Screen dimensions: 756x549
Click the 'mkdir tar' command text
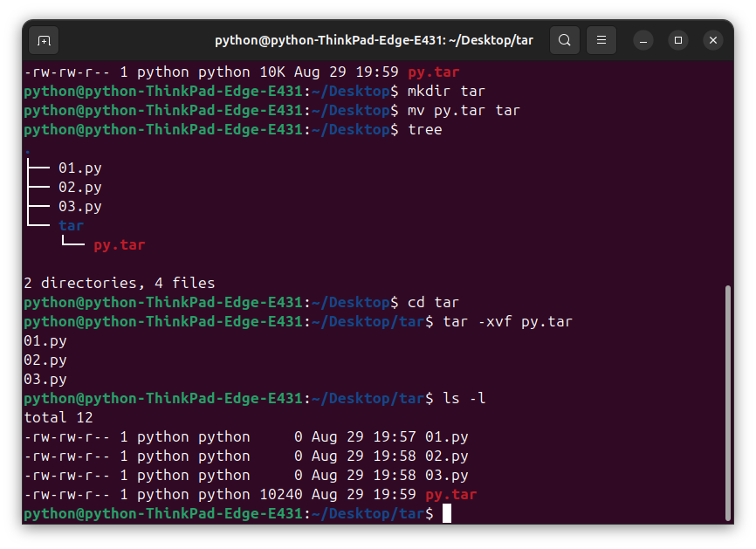click(446, 91)
